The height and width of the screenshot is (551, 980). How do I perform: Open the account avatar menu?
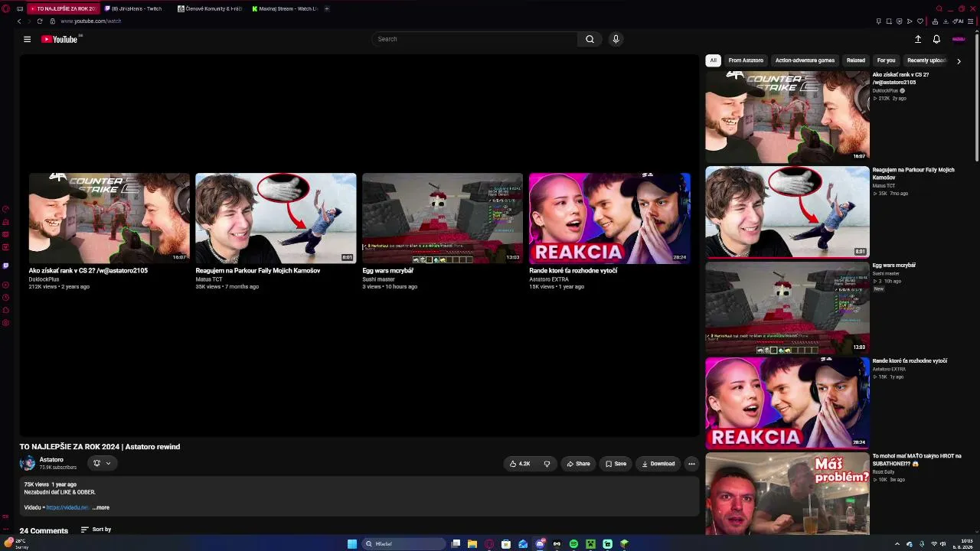coord(958,39)
